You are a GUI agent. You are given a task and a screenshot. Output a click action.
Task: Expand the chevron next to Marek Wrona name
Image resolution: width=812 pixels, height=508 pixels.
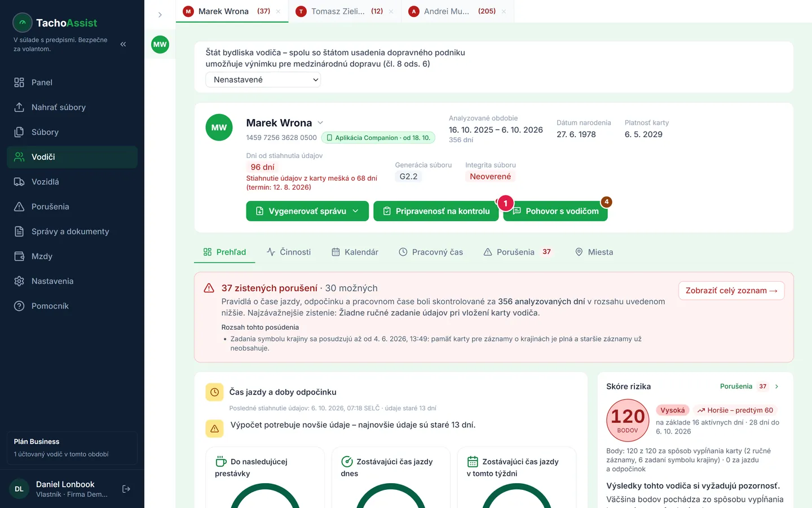tap(320, 122)
